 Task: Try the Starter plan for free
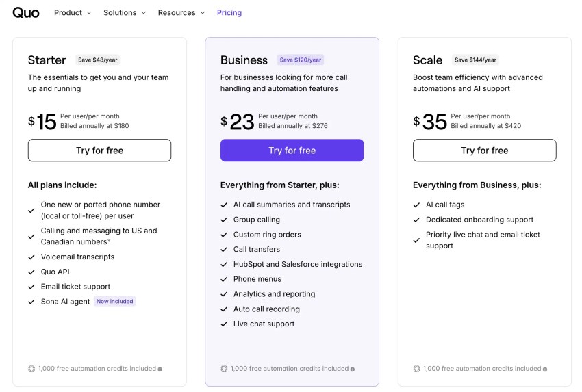(x=99, y=151)
